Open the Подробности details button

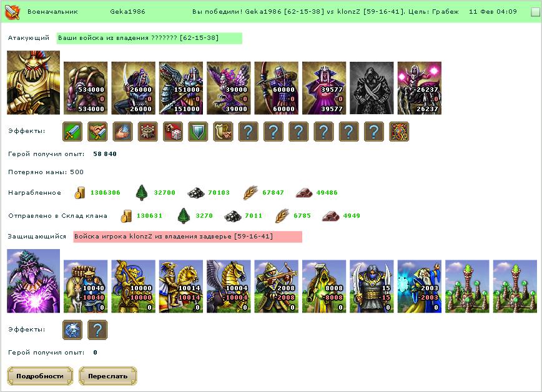40,376
